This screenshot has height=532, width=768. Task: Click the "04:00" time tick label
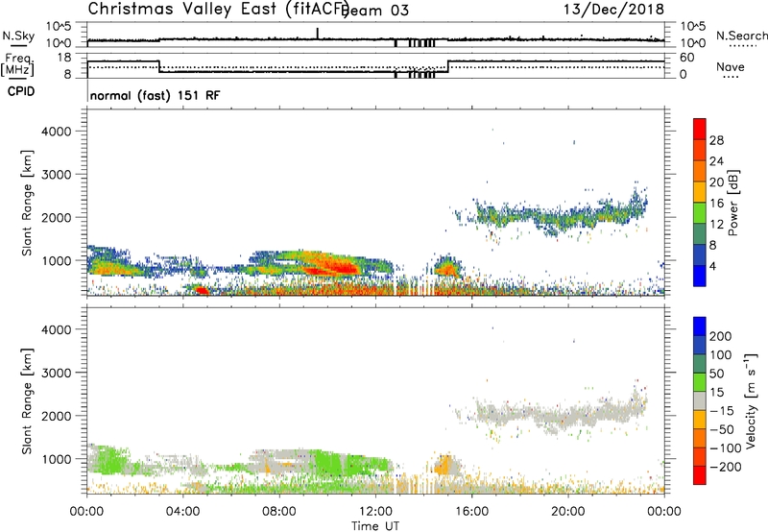182,512
